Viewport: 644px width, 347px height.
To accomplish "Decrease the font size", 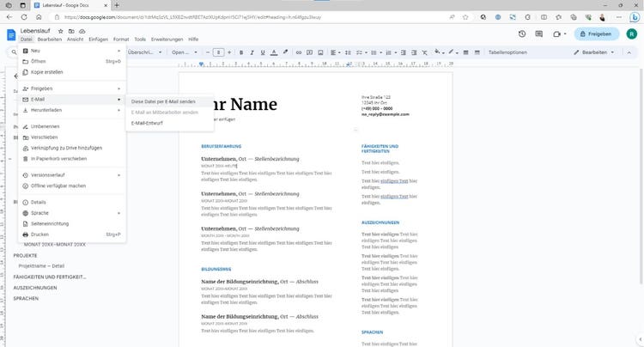I will point(208,52).
